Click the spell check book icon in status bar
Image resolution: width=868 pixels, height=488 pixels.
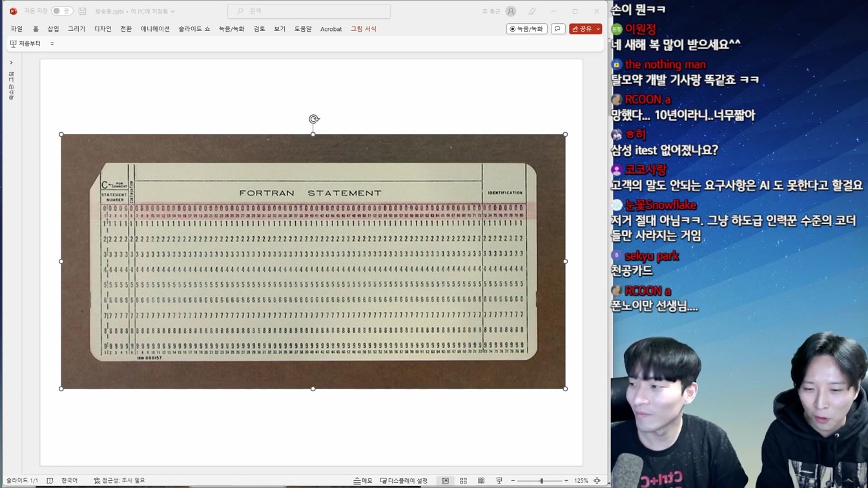pos(50,481)
